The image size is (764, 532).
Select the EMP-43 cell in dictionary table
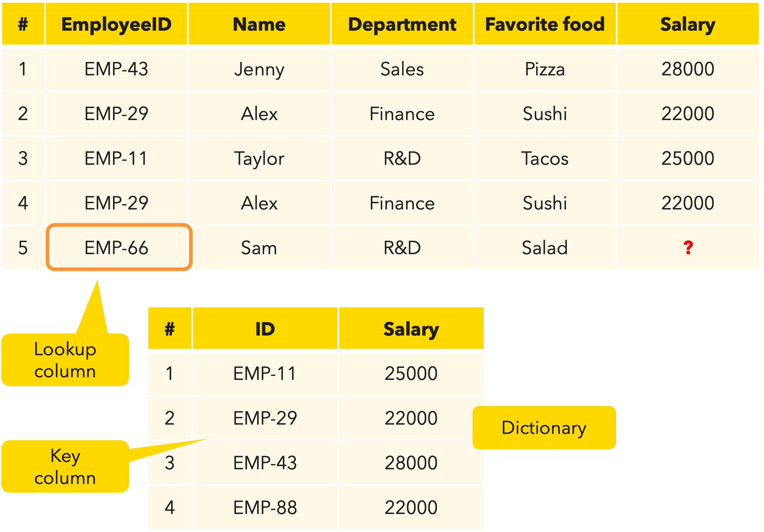(265, 462)
